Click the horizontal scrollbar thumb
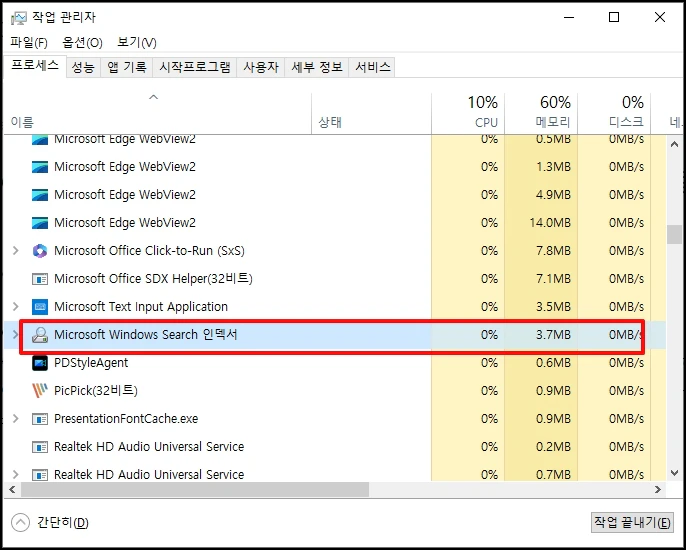This screenshot has width=686, height=550. 195,490
